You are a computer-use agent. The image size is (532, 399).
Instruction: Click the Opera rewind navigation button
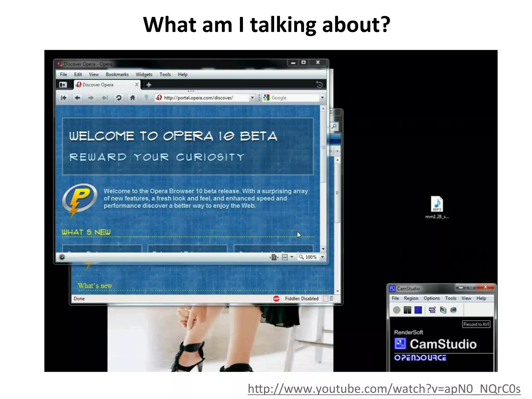tap(64, 98)
